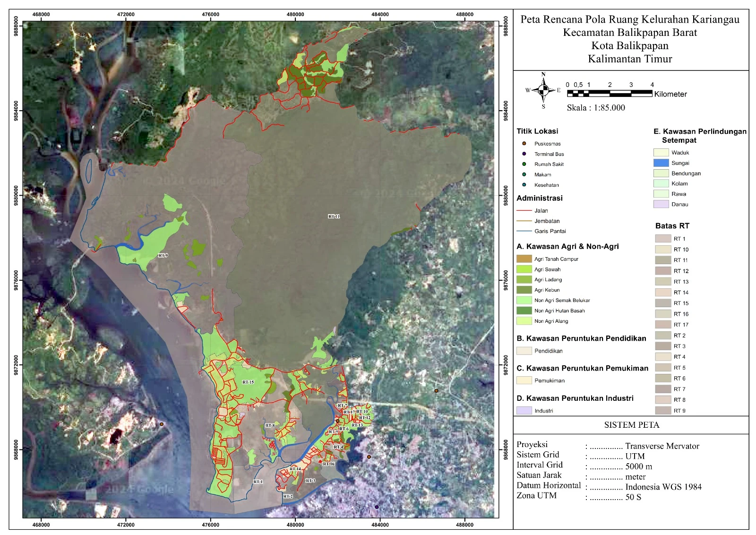This screenshot has height=535, width=756.
Task: Click the 'RT 8' label on the map
Action: (x=270, y=426)
